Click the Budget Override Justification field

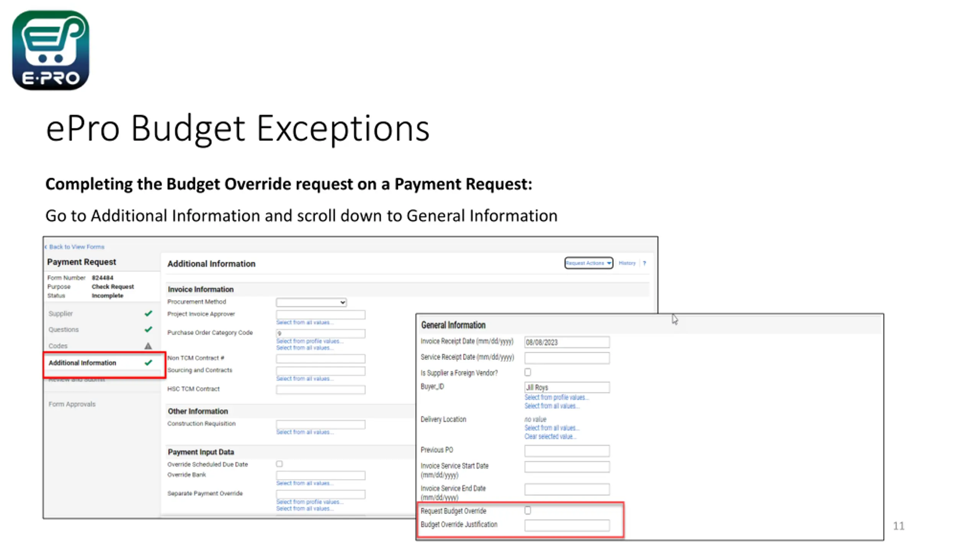(567, 525)
